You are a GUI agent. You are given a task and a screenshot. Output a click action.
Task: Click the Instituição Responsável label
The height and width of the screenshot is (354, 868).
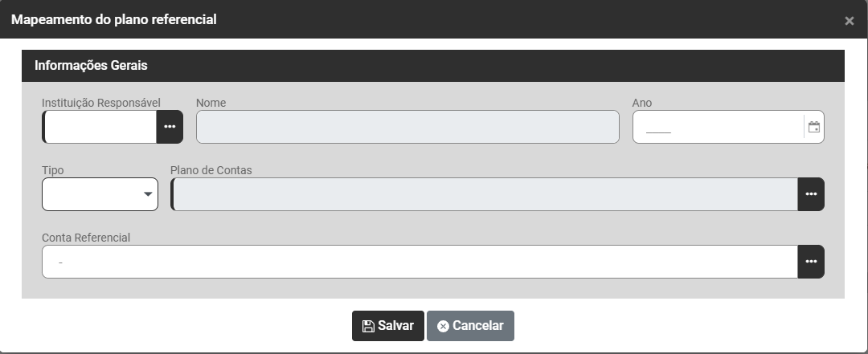pos(101,103)
